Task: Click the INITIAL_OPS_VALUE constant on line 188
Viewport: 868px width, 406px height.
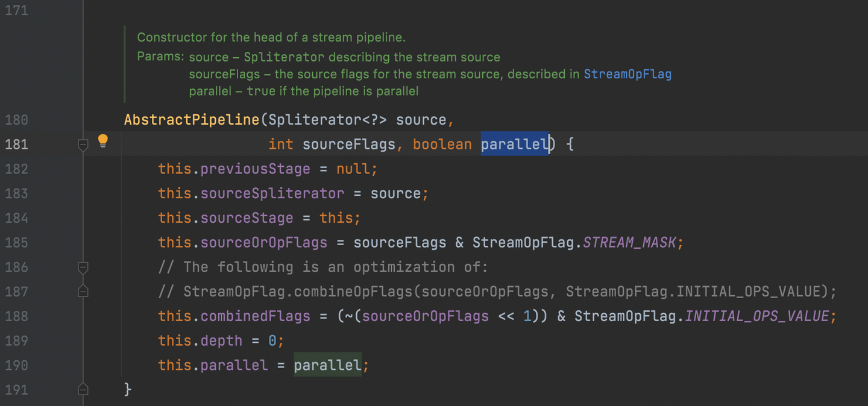Action: coord(756,316)
